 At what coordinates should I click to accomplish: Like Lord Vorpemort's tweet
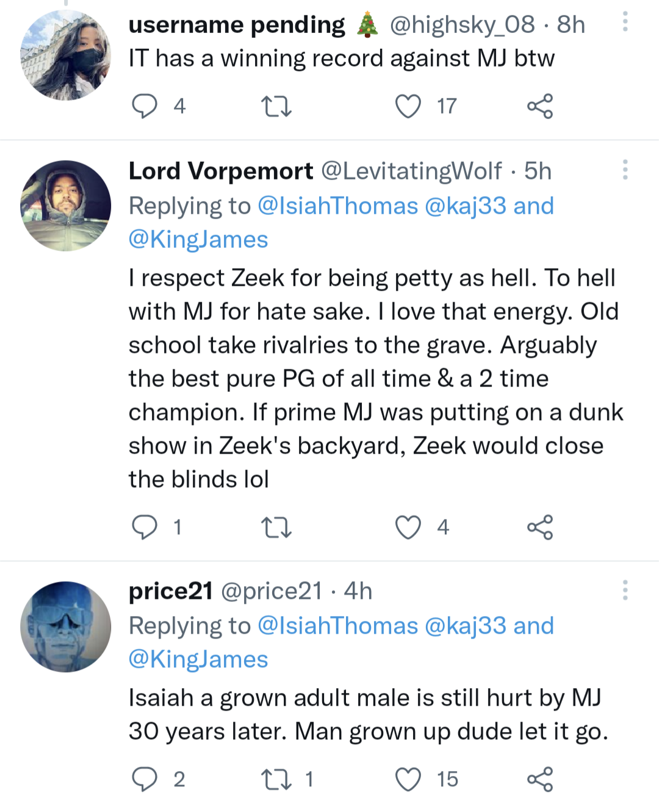(408, 527)
